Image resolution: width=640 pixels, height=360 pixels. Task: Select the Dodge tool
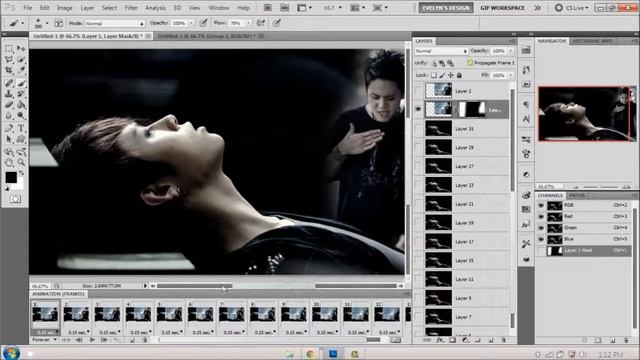point(21,116)
